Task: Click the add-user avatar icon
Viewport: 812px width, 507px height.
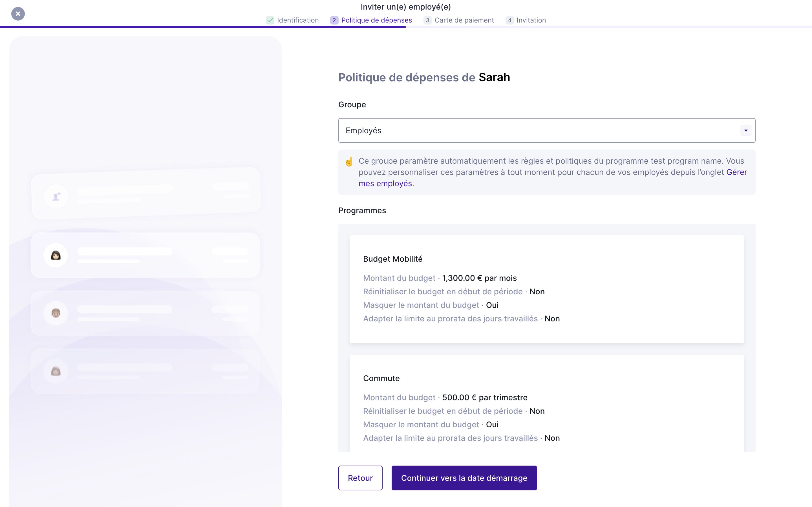Action: click(x=56, y=196)
